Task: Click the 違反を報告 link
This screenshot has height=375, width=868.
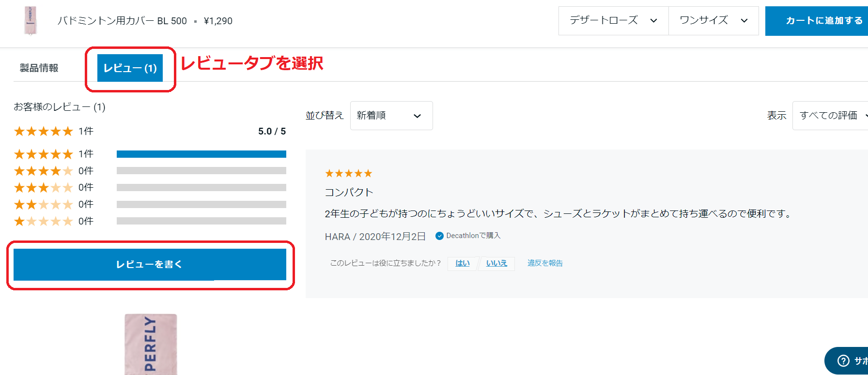Action: click(545, 263)
